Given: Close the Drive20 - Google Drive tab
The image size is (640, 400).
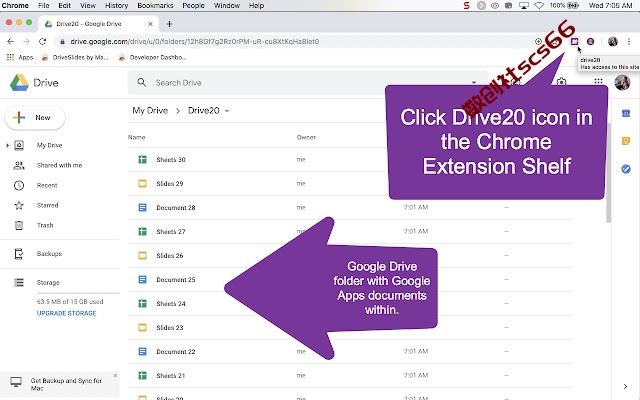Looking at the screenshot, I should (x=150, y=24).
